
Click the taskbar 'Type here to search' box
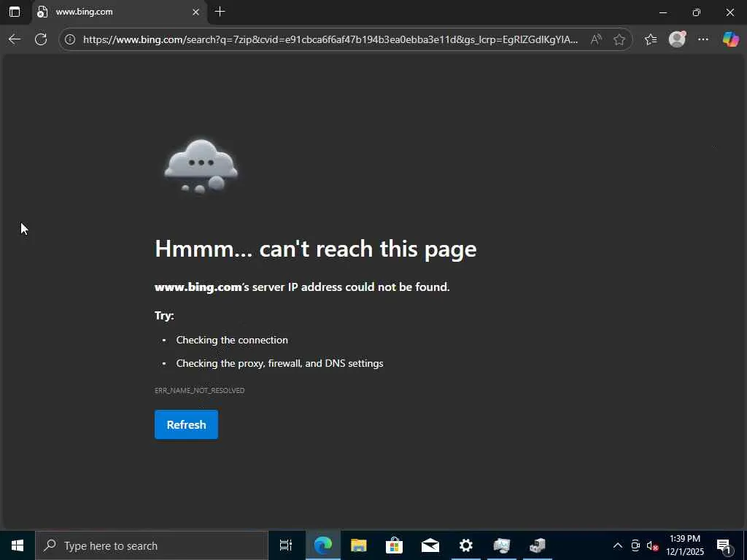(152, 545)
